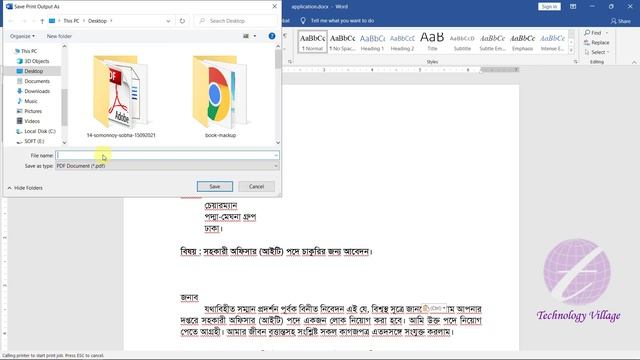Viewport: 640px width, 360px height.
Task: Click the Search Desktop box
Action: coord(236,21)
